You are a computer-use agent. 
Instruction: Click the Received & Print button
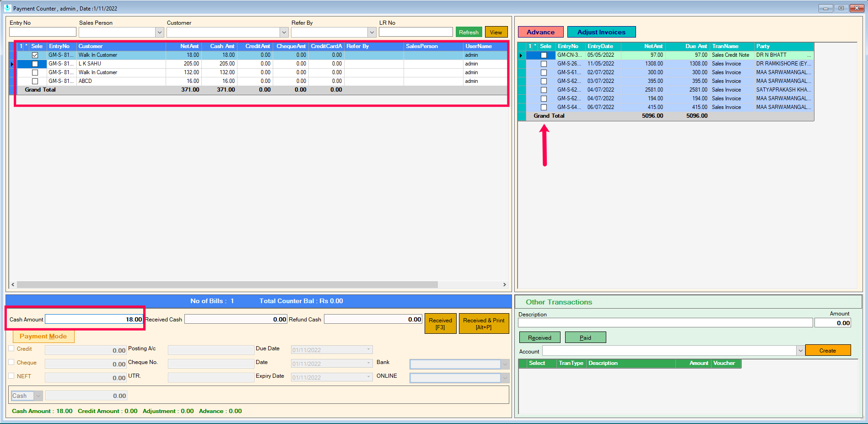tap(483, 324)
